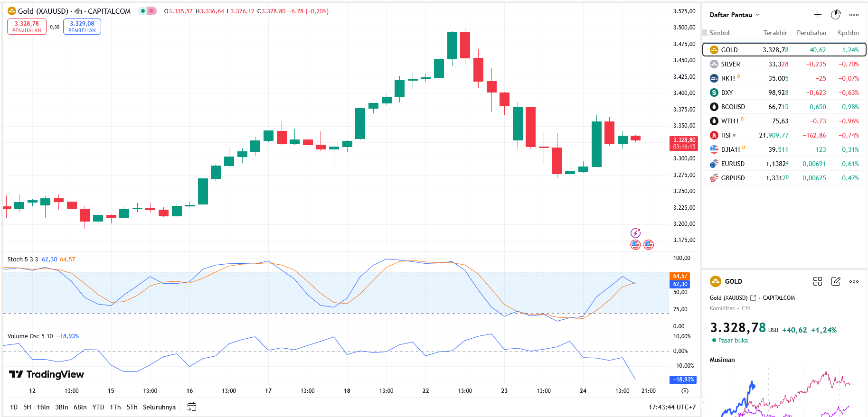868x417 pixels.
Task: Click the chart settings gear icon
Action: coord(684,391)
